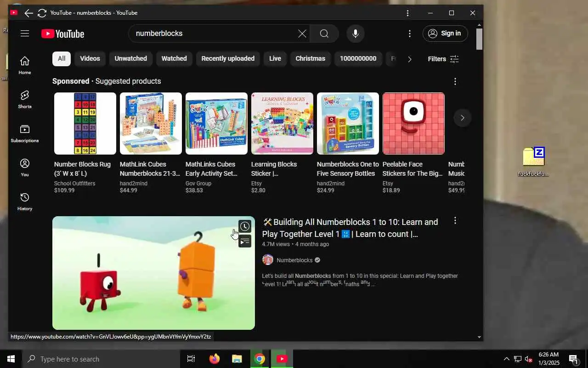
Task: Click the MathLink Cubes Gov Group image
Action: (216, 123)
